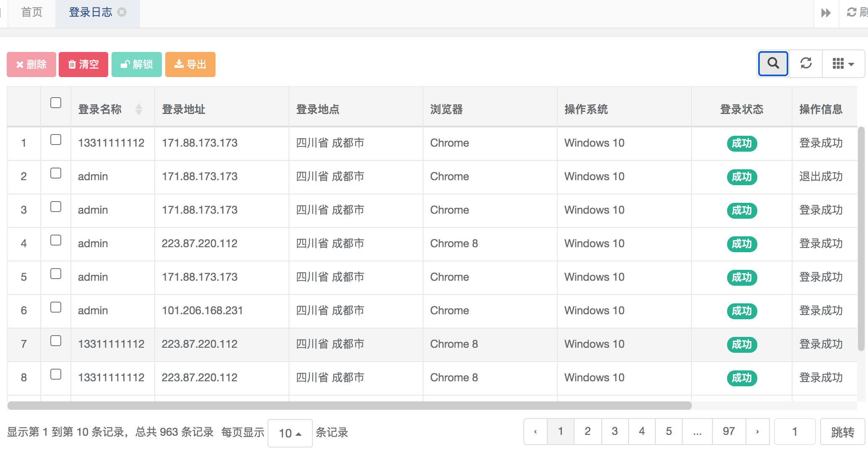This screenshot has width=868, height=450.
Task: Click 13311111112 name in row 1
Action: click(111, 143)
